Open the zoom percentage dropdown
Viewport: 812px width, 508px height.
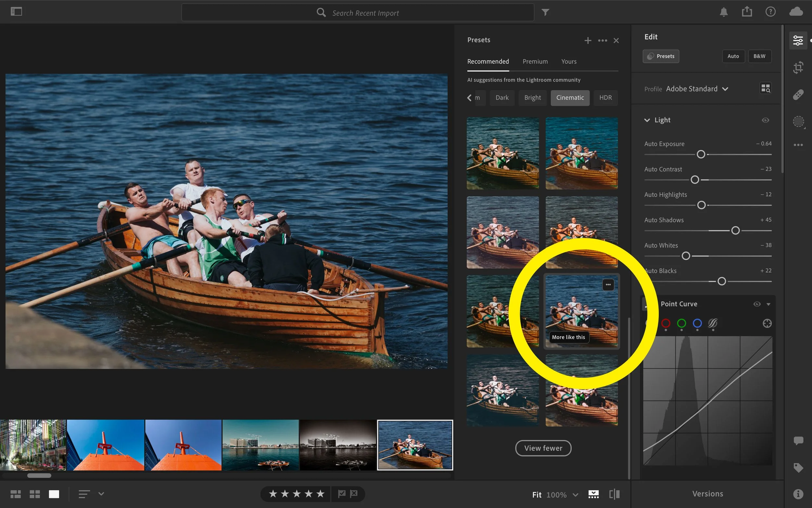point(575,495)
